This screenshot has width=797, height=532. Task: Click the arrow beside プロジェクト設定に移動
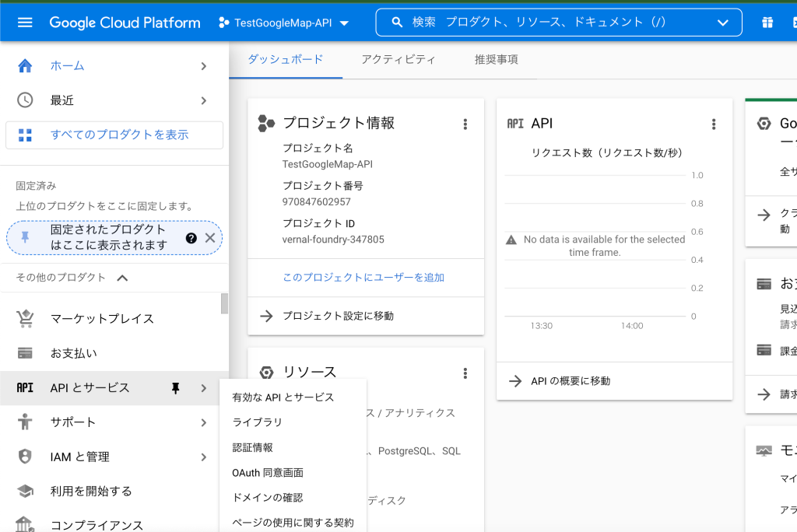(x=266, y=316)
